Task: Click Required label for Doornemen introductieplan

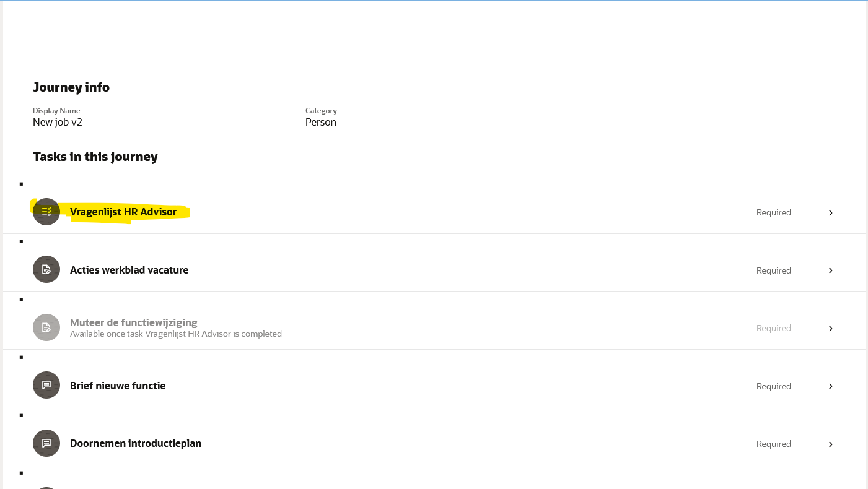Action: click(x=774, y=444)
